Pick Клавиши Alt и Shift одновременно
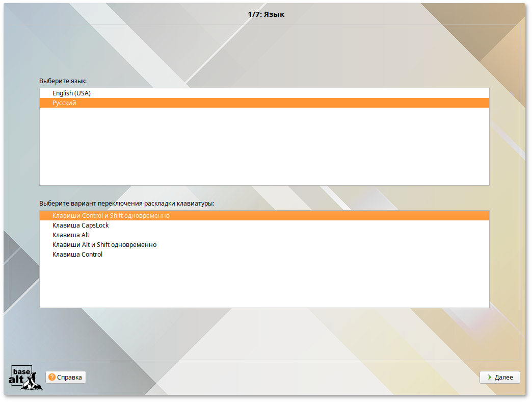Viewport: 532px width, 402px height. click(x=104, y=245)
